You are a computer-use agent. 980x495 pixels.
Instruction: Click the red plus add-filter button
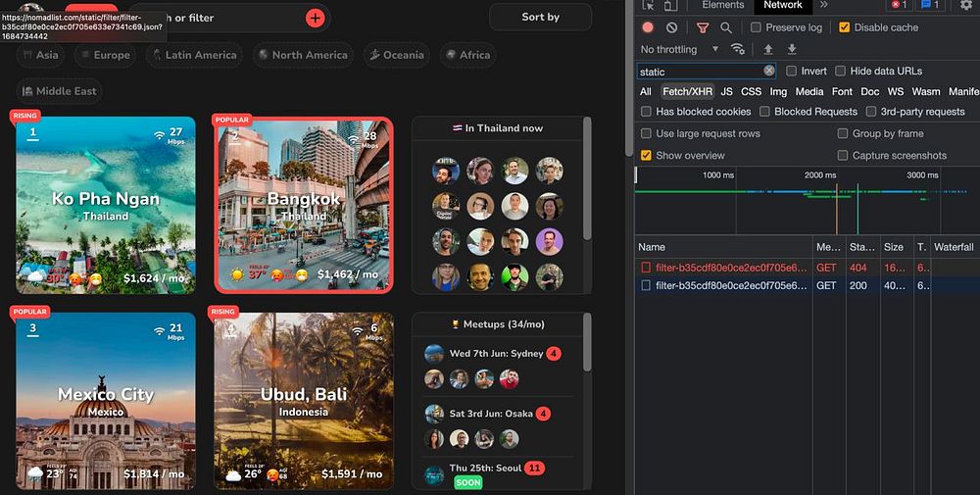click(315, 18)
